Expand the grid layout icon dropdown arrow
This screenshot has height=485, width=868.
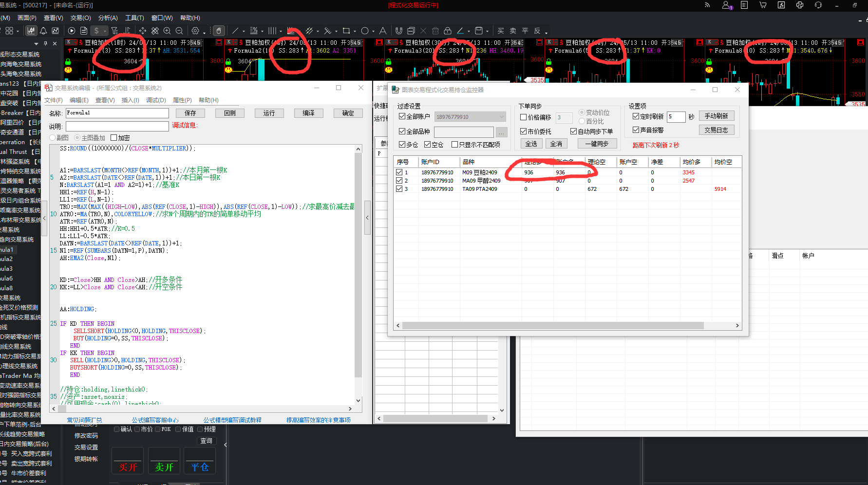[18, 32]
